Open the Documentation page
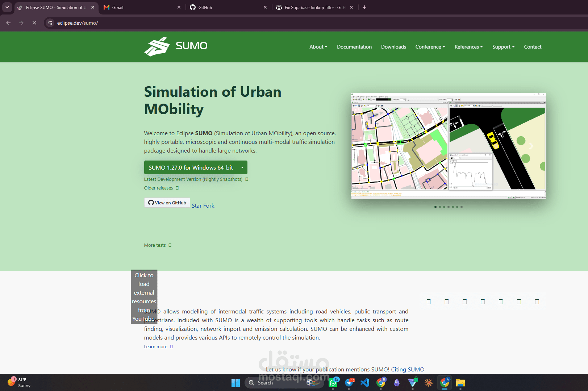Screen dimensions: 588x391 coord(354,47)
